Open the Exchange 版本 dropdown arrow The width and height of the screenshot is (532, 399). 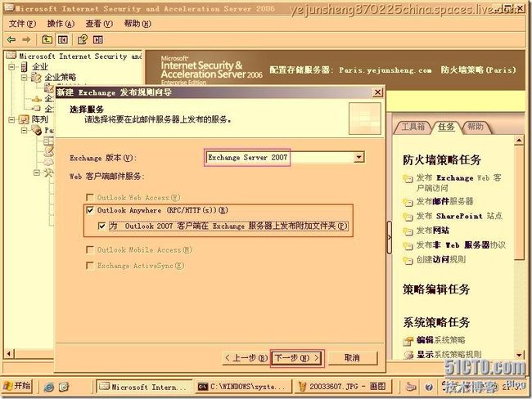(358, 157)
